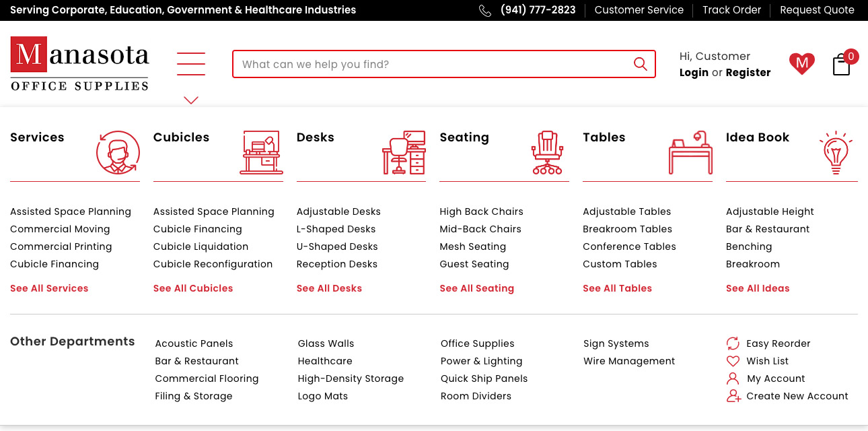Viewport: 868px width, 431px height.
Task: Click Request Quote link
Action: tap(817, 10)
